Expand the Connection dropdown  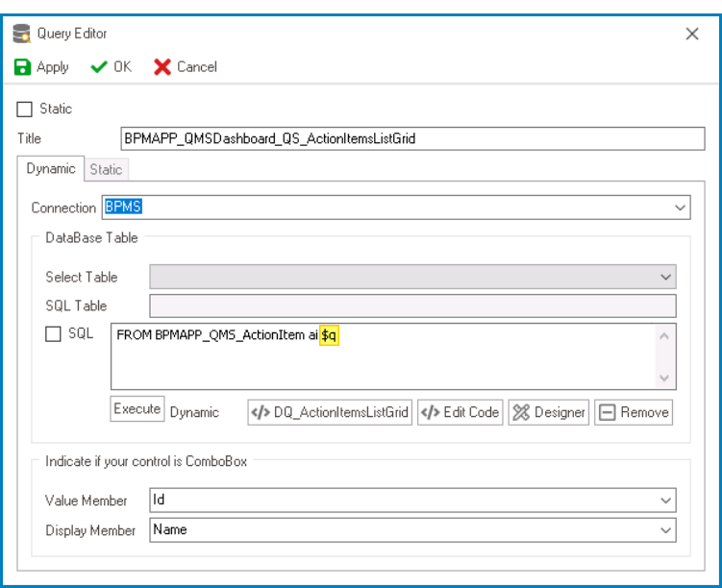680,208
